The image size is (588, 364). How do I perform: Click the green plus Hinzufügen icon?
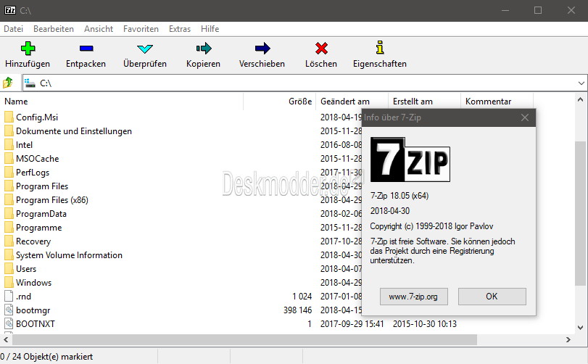28,49
